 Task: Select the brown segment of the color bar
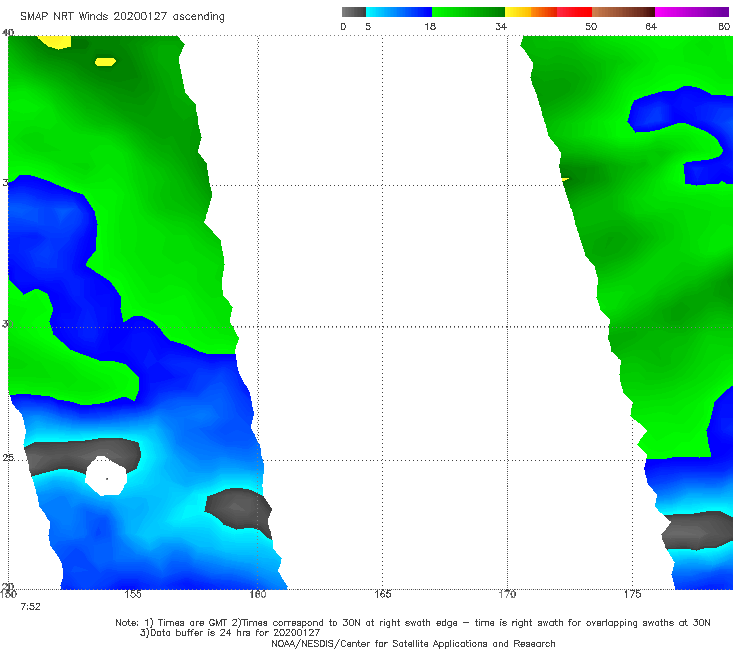623,12
